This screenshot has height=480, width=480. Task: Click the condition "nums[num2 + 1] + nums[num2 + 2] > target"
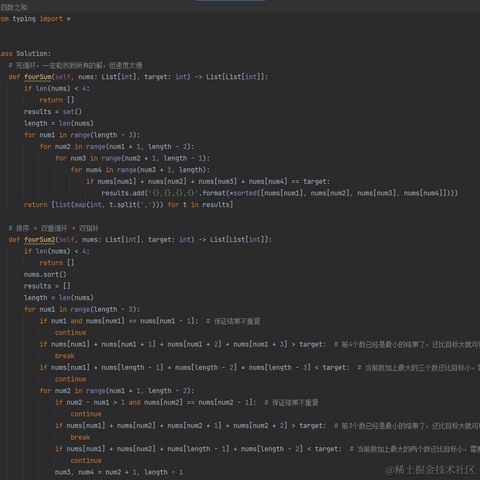click(246, 426)
